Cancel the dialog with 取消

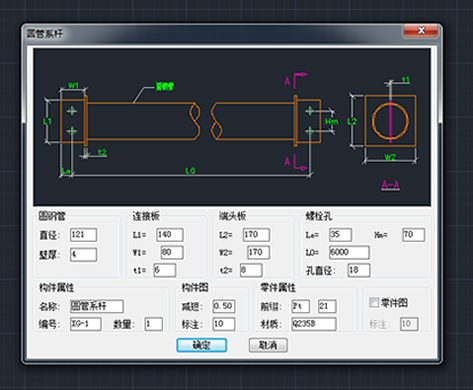point(268,345)
